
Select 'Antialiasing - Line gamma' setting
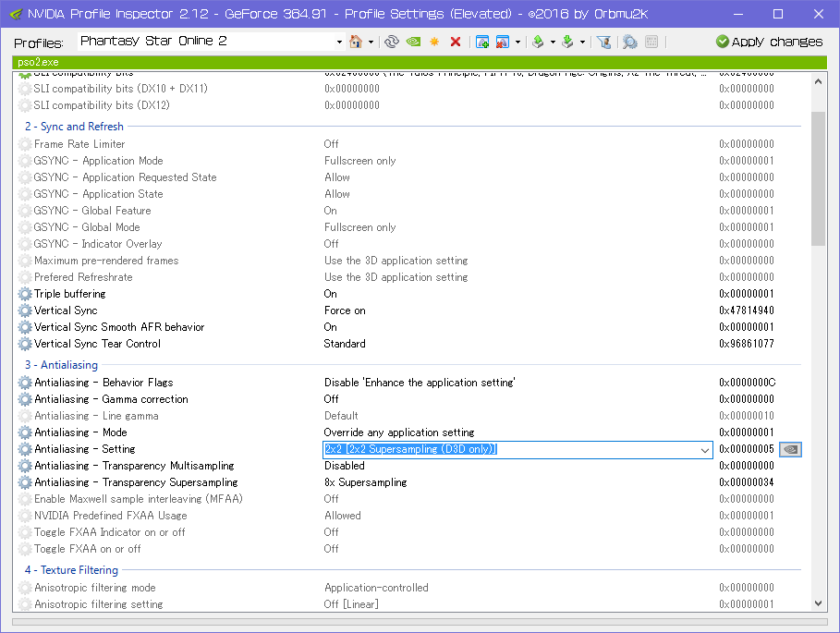coord(96,416)
